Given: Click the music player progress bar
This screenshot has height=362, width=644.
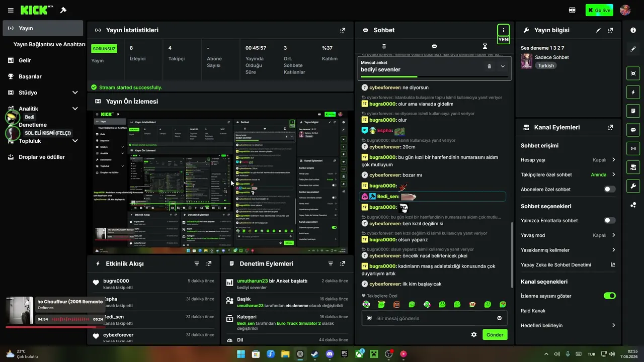Looking at the screenshot, I should (x=55, y=327).
